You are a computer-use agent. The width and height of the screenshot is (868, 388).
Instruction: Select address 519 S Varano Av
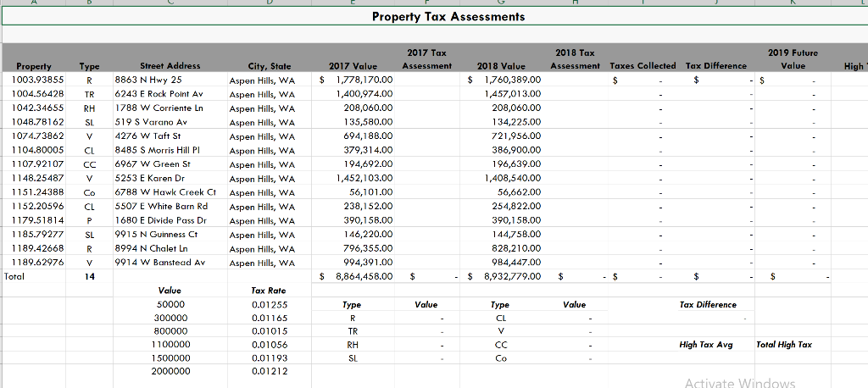[x=151, y=122]
